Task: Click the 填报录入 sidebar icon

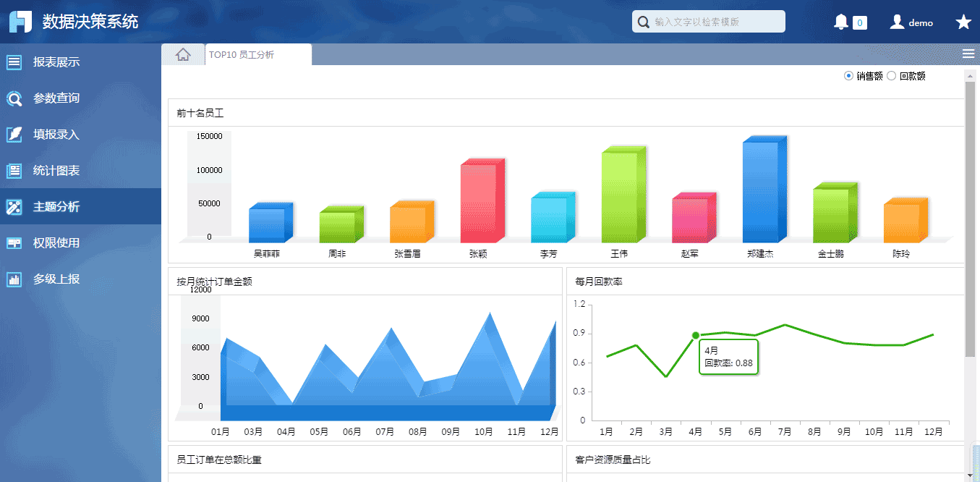Action: coord(14,135)
